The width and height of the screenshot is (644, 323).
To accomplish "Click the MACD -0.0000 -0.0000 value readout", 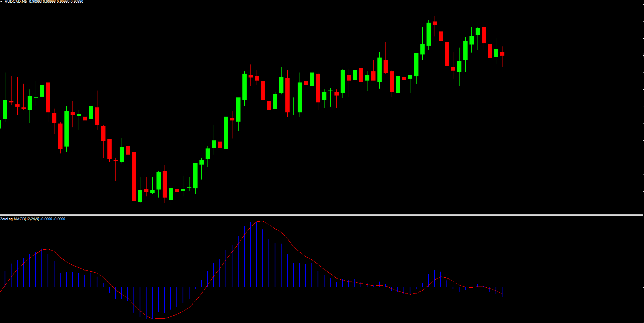I will tap(53, 219).
